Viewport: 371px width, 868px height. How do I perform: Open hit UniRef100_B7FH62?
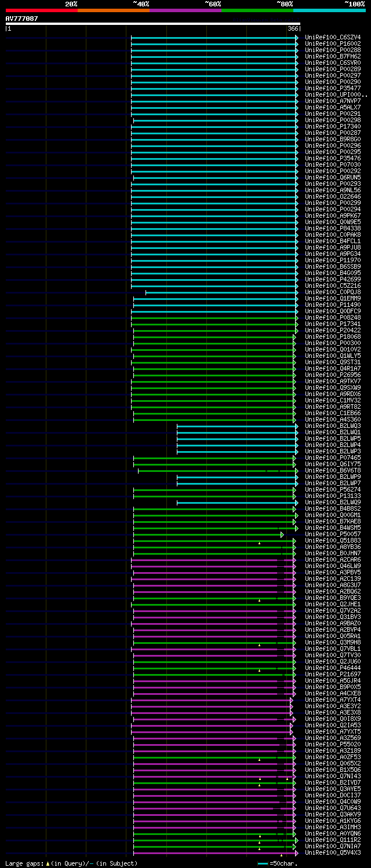click(333, 56)
